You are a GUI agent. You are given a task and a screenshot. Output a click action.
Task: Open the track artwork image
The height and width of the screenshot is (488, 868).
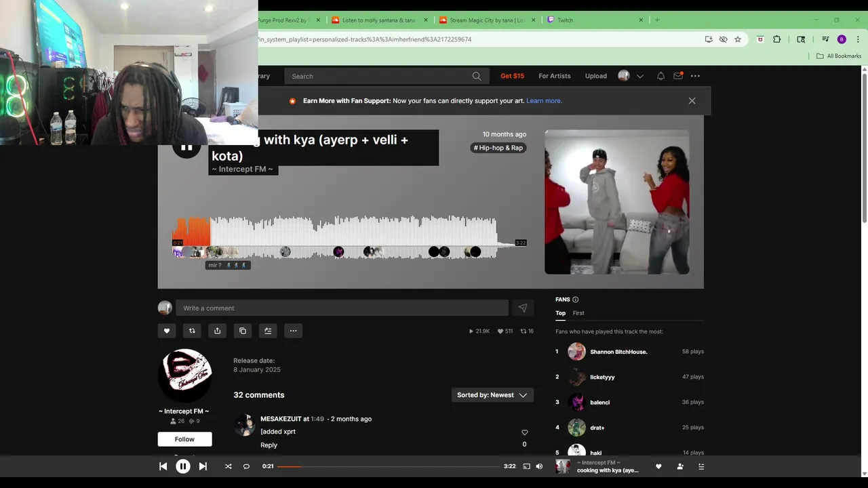tap(617, 202)
